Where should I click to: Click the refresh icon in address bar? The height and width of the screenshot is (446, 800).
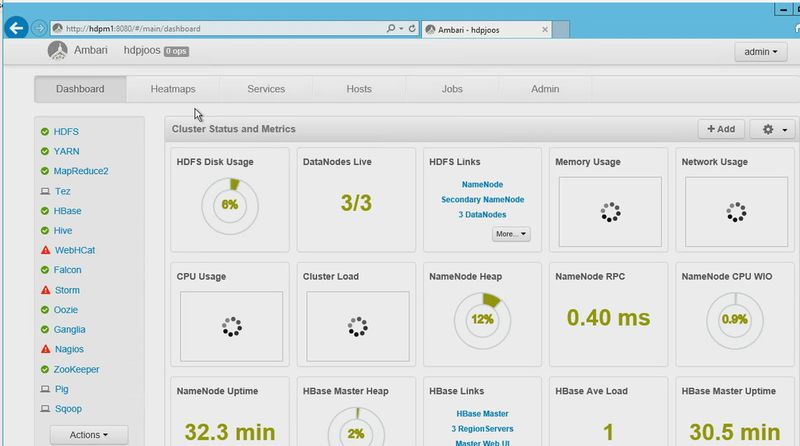tap(413, 29)
